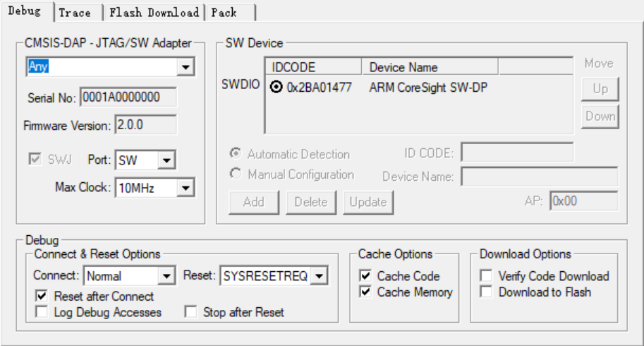The image size is (644, 346).
Task: Select Manual Configuration radio button
Action: (236, 174)
